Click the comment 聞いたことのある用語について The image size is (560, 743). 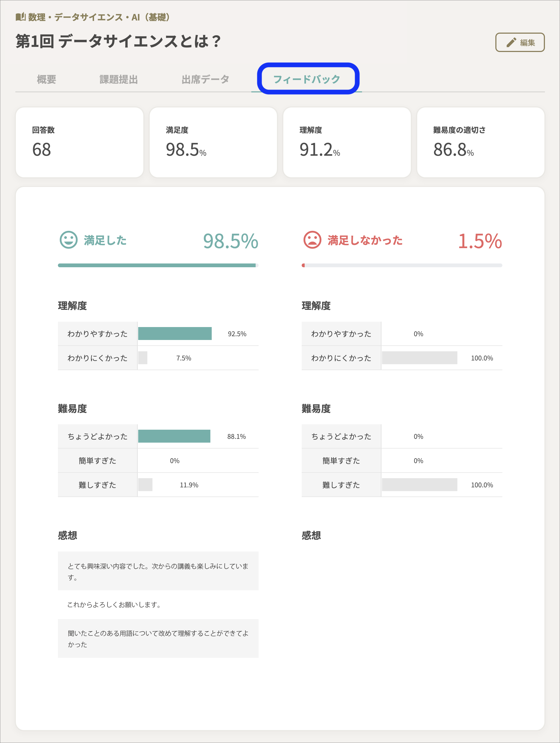158,638
